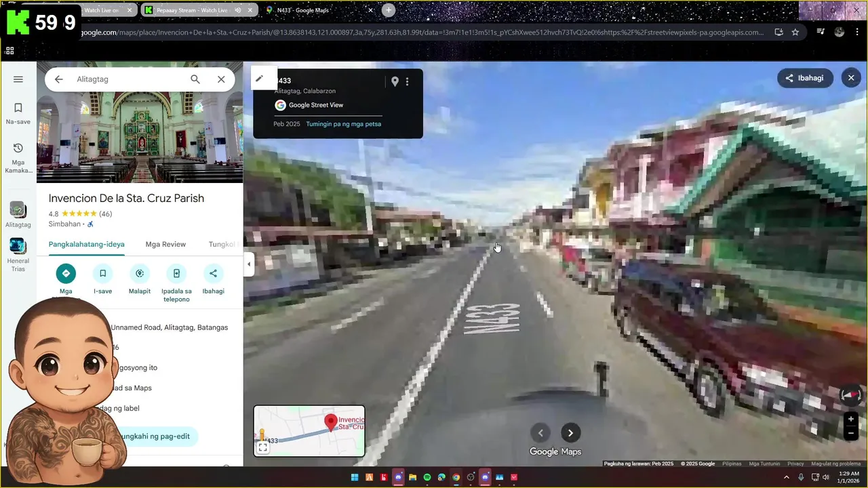Switch to Mga Review tab

[x=165, y=244]
